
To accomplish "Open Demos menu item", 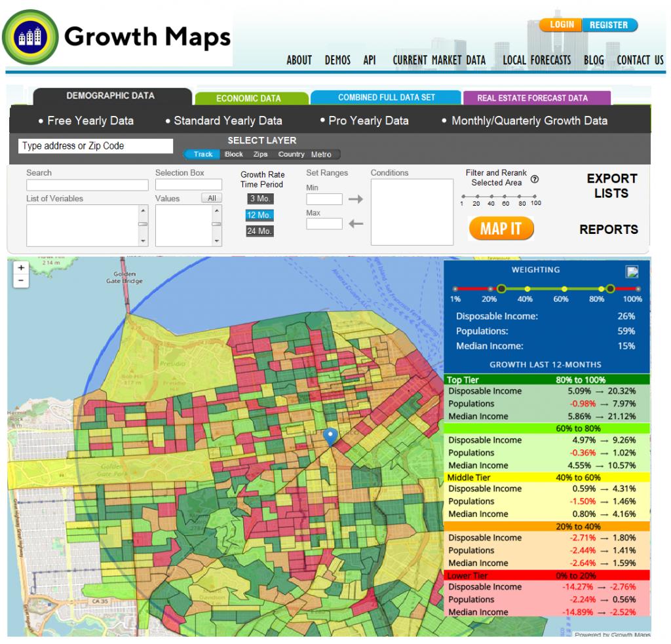I will (337, 60).
